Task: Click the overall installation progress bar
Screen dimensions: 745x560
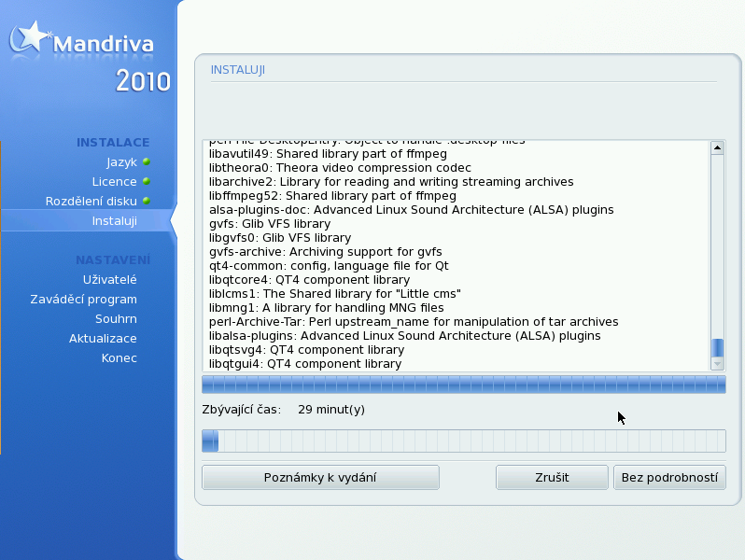Action: [464, 441]
